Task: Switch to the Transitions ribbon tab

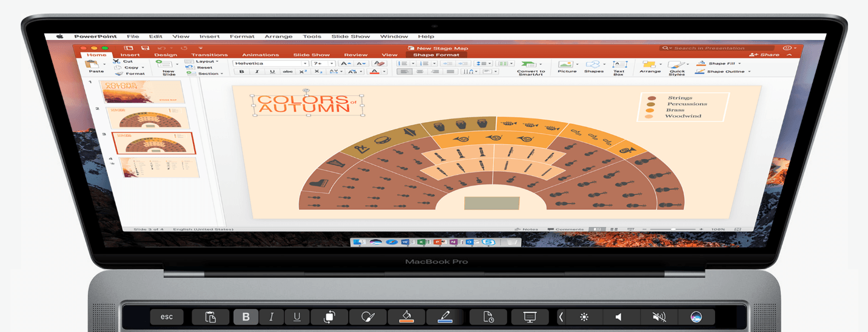Action: coord(209,55)
